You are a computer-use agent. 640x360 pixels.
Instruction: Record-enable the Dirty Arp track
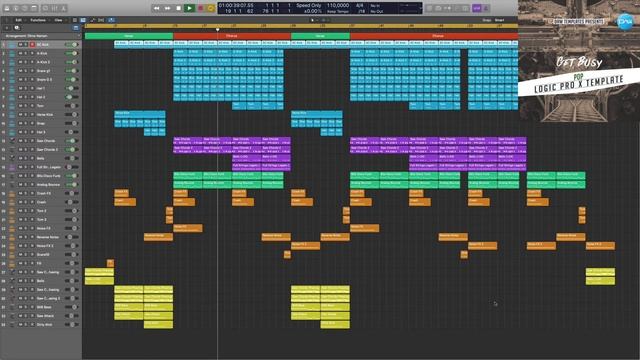[x=32, y=324]
